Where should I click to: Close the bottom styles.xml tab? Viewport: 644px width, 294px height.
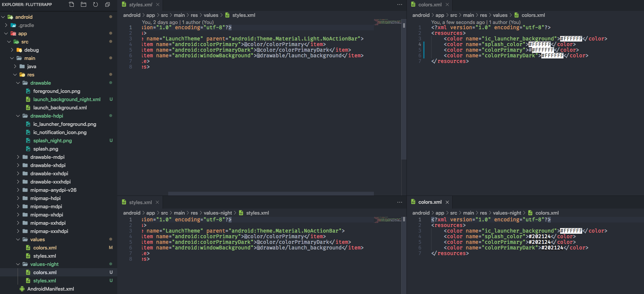[157, 202]
